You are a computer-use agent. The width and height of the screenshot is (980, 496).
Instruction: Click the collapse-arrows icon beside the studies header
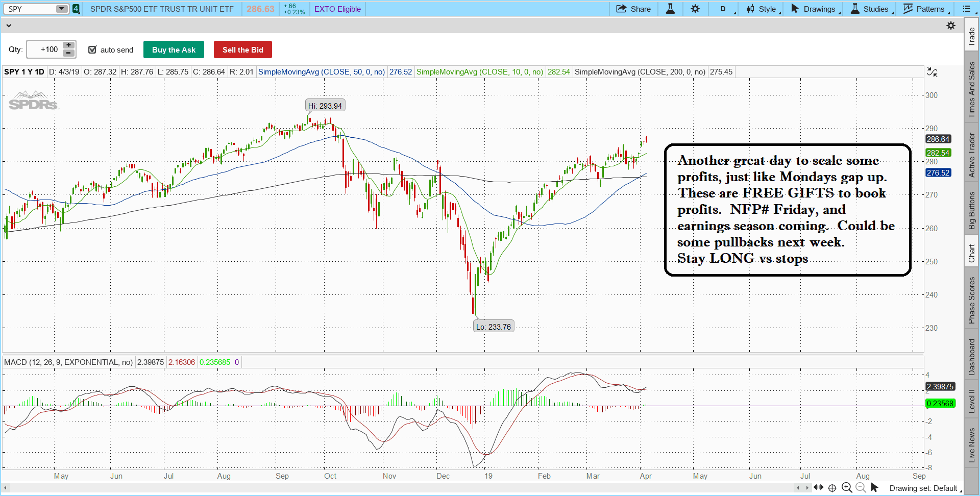(x=932, y=72)
